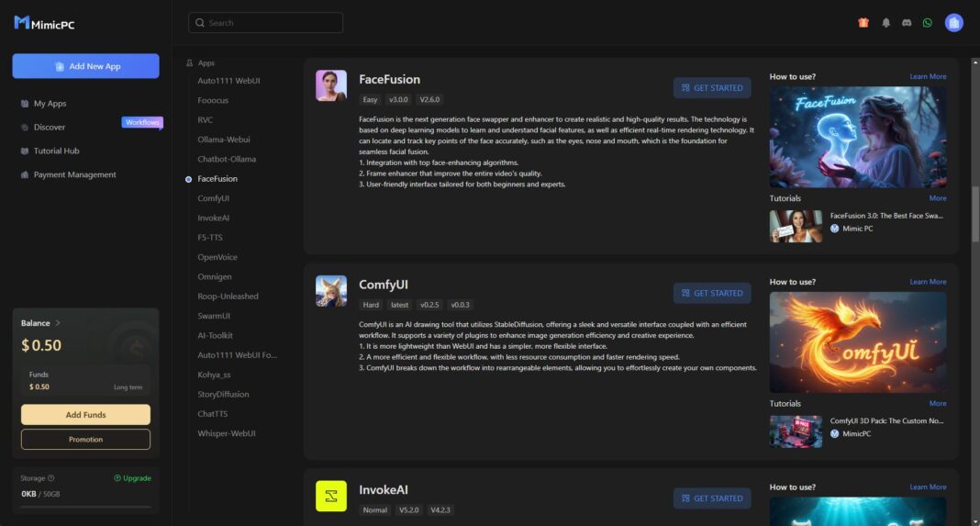Screen dimensions: 980x526
Task: Click Learn More for InvokeAI
Action: click(928, 487)
